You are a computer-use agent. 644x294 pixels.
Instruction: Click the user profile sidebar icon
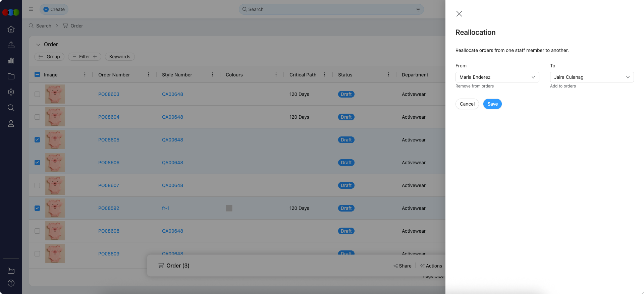[x=11, y=124]
